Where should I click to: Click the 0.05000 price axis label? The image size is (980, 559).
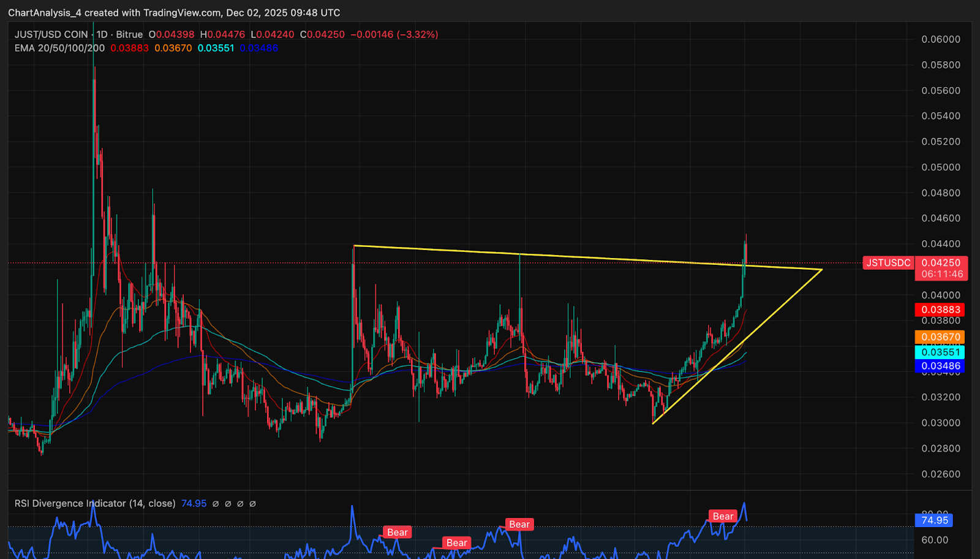(x=941, y=167)
